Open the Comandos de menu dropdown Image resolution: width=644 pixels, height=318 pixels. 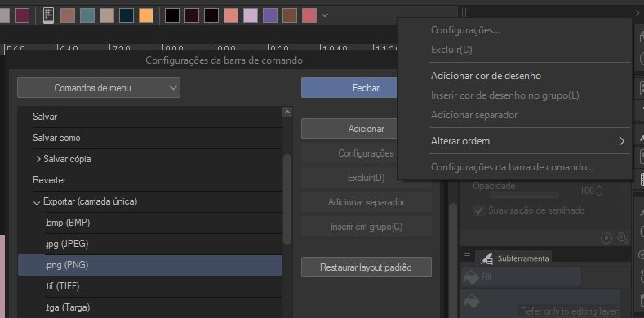[x=99, y=88]
